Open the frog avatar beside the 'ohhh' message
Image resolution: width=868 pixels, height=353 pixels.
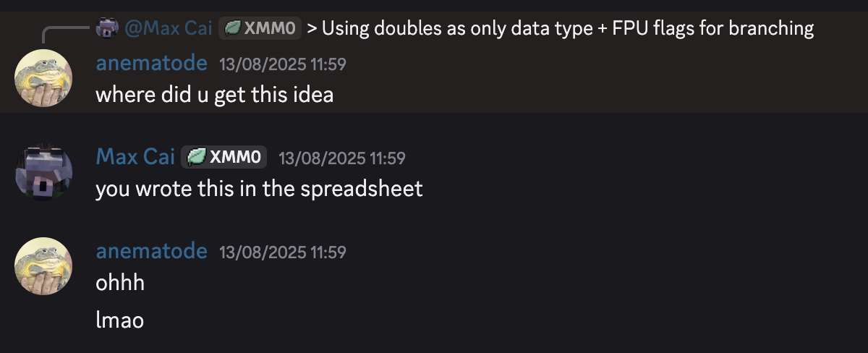pos(44,267)
